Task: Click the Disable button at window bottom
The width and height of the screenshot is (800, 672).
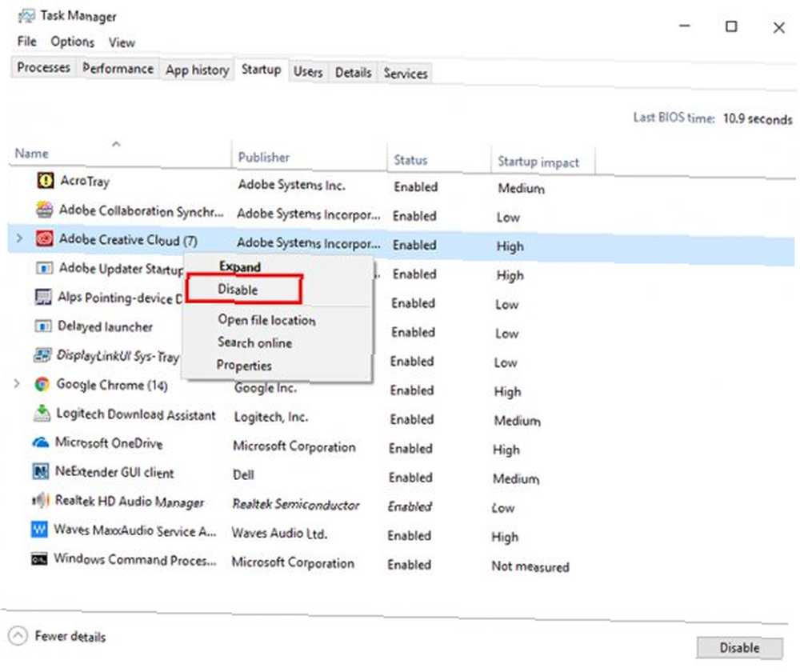Action: click(x=739, y=647)
